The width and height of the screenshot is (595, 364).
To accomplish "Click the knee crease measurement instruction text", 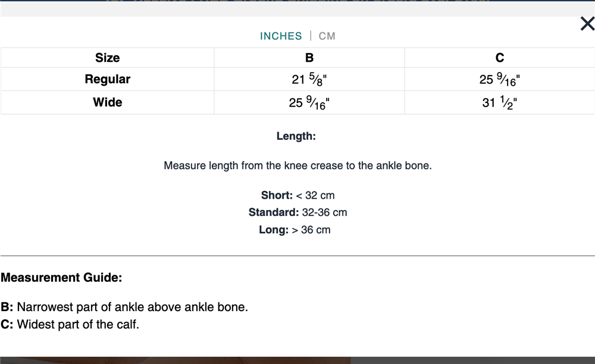I will point(298,166).
